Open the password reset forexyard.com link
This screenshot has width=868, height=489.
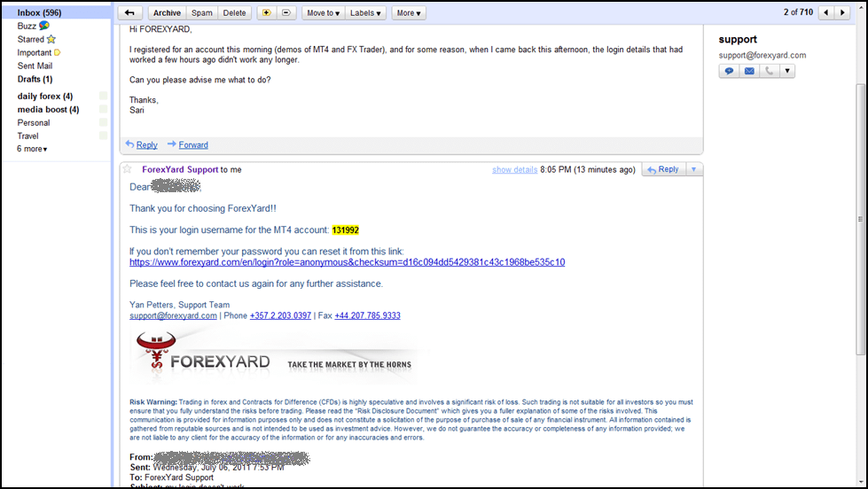[347, 262]
